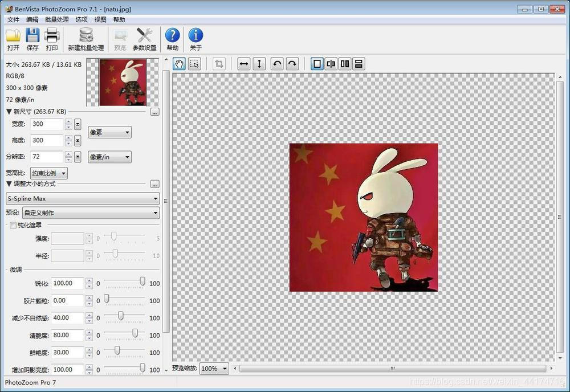
Task: Open the 批量处理 menu
Action: coord(56,19)
